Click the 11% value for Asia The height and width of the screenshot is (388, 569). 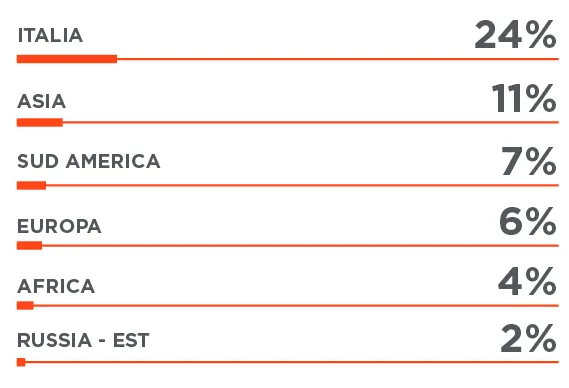[x=524, y=98]
